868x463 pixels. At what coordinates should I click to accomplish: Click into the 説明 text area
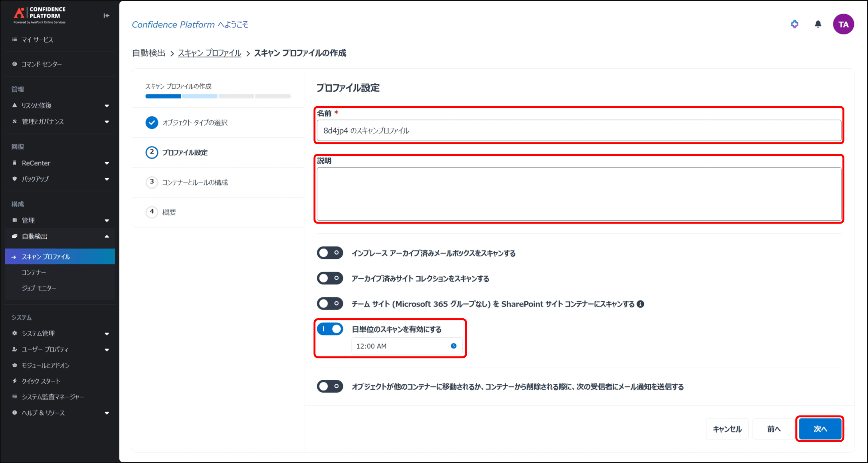point(579,194)
